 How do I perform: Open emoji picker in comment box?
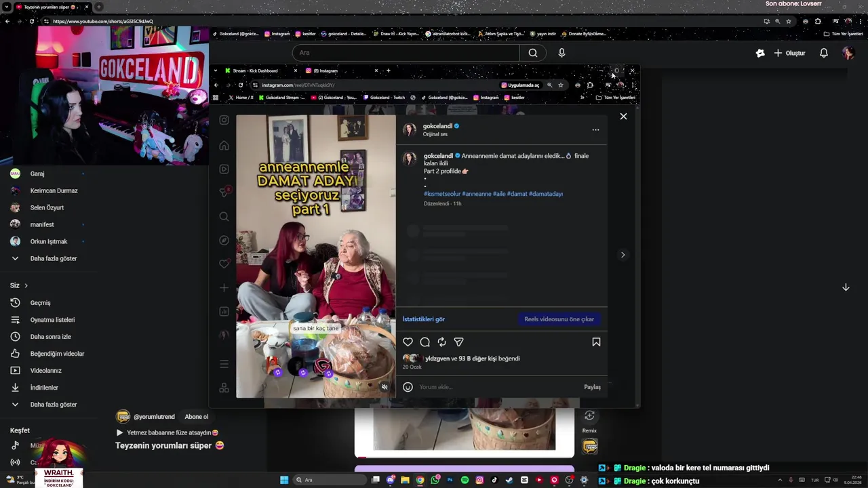click(408, 387)
